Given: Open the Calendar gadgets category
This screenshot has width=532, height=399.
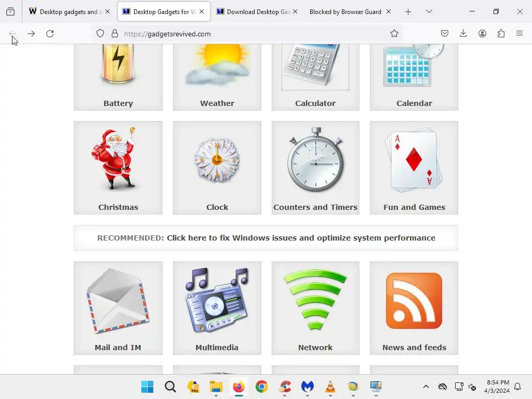Looking at the screenshot, I should [414, 77].
